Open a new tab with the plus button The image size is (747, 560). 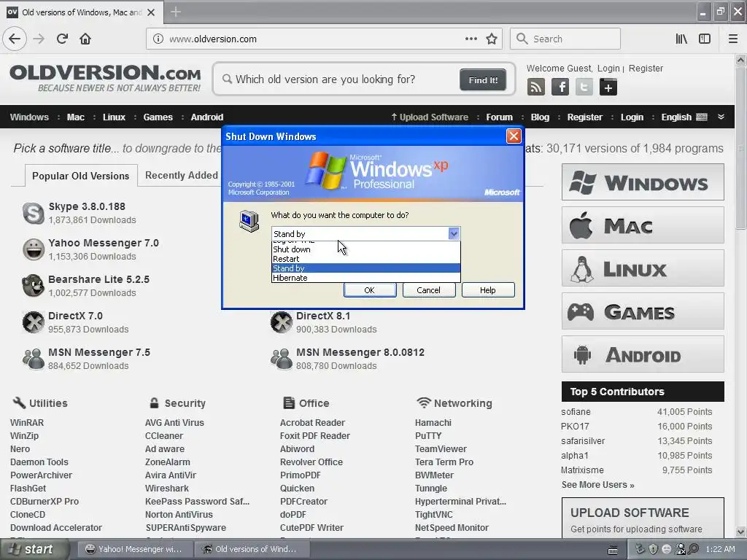175,12
